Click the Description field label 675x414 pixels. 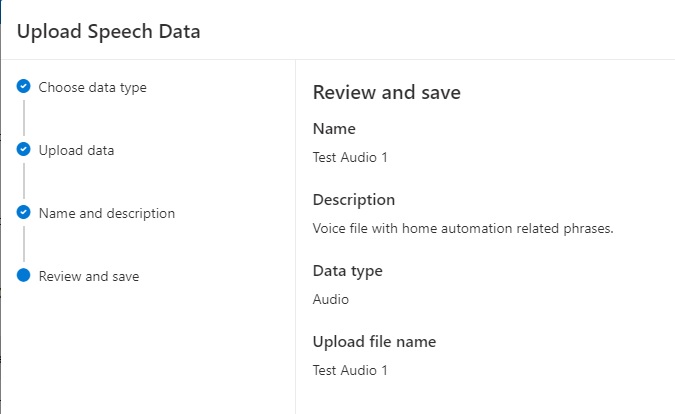click(x=354, y=200)
